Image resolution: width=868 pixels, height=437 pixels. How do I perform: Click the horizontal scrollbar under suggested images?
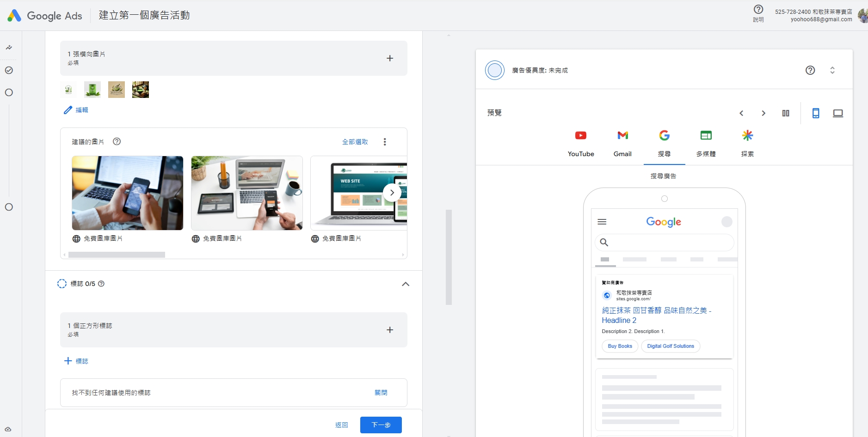(x=117, y=255)
